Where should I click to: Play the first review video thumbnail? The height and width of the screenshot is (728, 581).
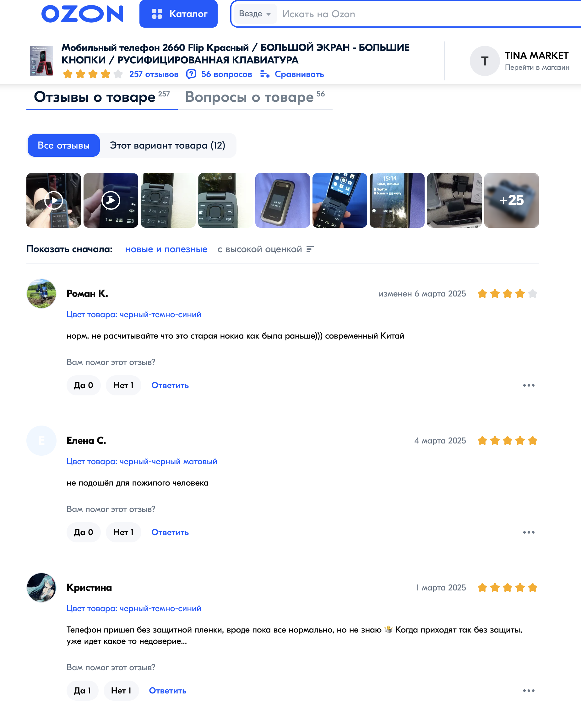click(54, 200)
